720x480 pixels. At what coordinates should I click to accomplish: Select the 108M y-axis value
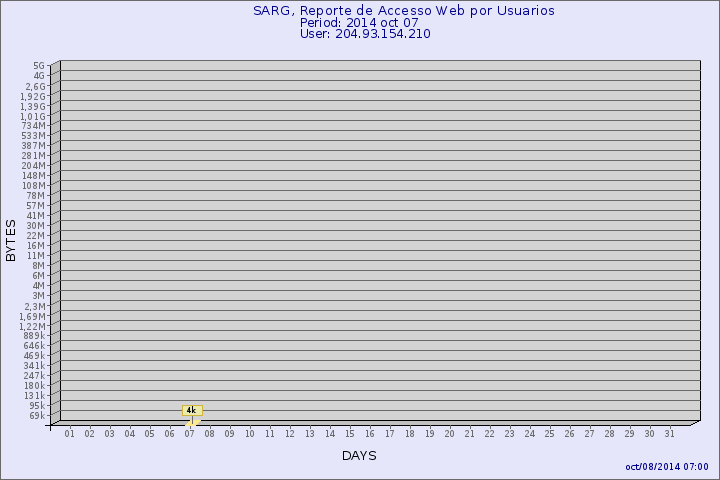pyautogui.click(x=33, y=186)
